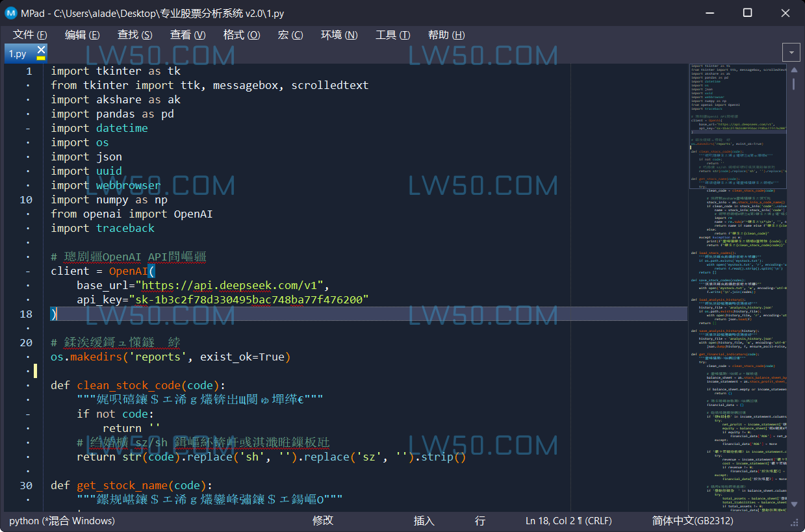Switch to the 1.py file tab
This screenshot has height=532, width=805.
[18, 54]
